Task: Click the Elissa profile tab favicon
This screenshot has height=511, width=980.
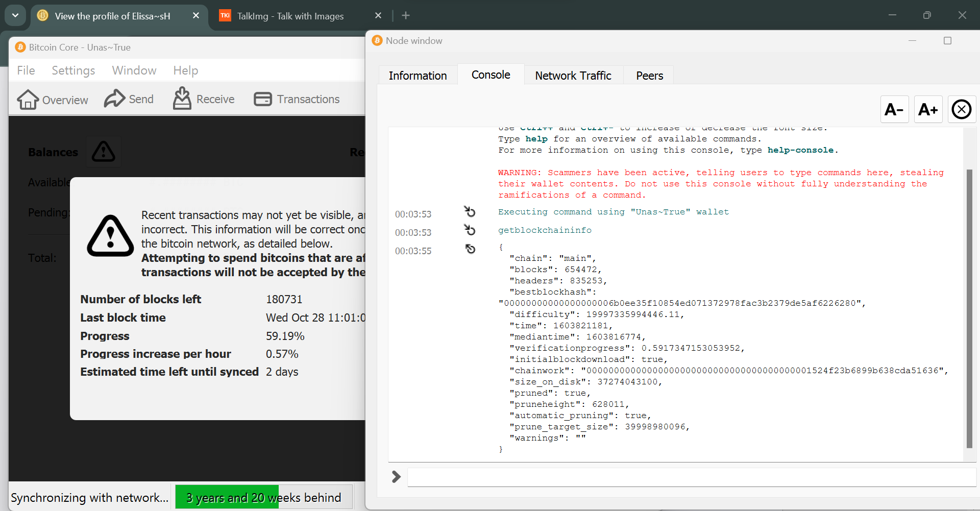Action: 43,16
